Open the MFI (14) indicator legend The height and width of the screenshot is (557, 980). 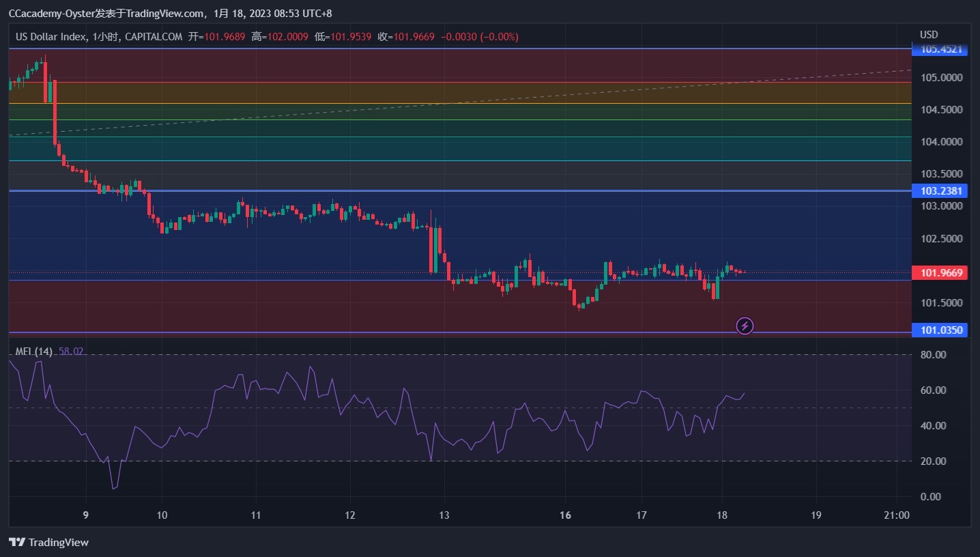click(33, 352)
